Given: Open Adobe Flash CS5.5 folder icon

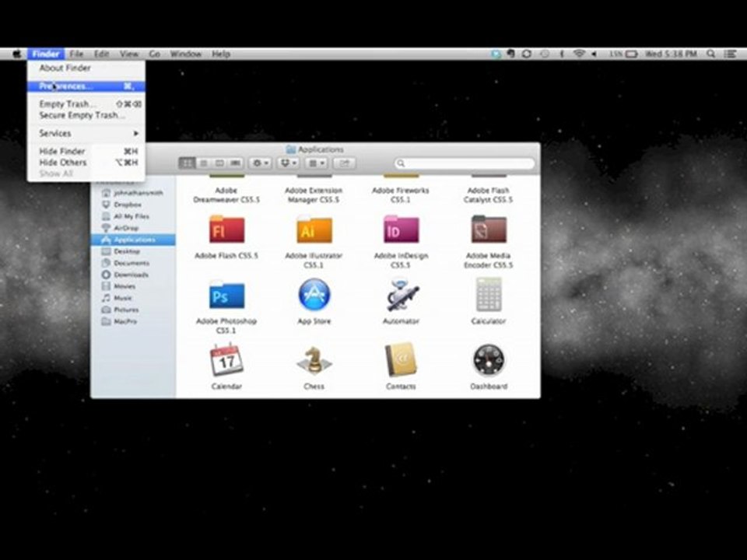Looking at the screenshot, I should click(x=226, y=229).
